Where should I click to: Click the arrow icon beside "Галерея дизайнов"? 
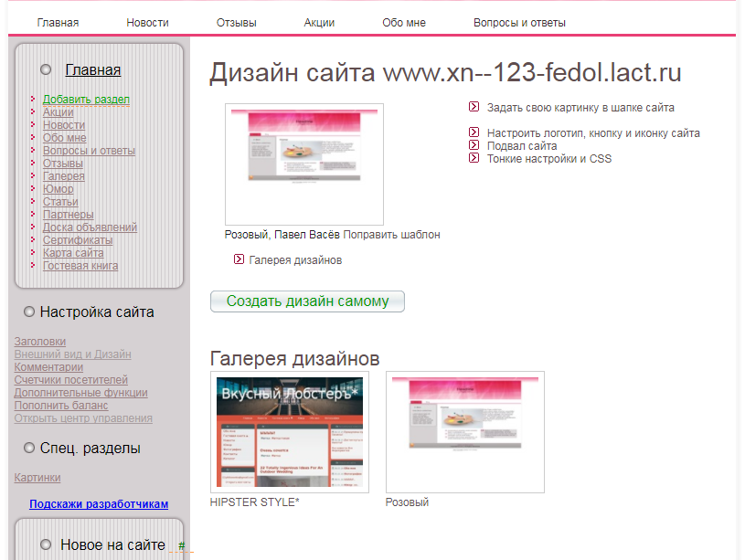(238, 260)
